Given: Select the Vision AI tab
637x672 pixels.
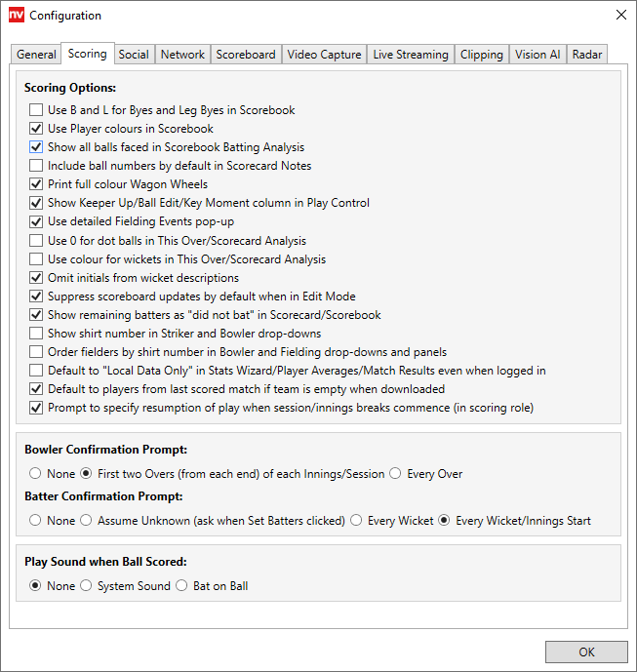Looking at the screenshot, I should point(537,55).
